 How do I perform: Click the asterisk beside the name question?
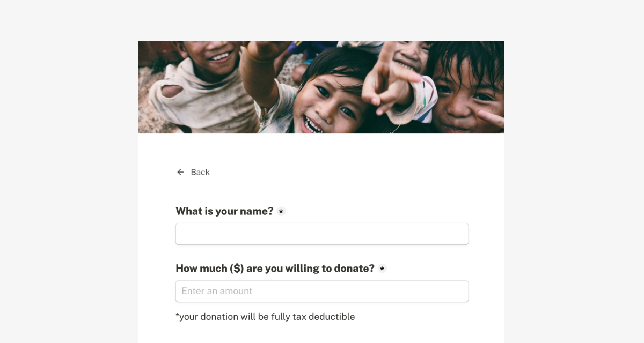pos(281,211)
